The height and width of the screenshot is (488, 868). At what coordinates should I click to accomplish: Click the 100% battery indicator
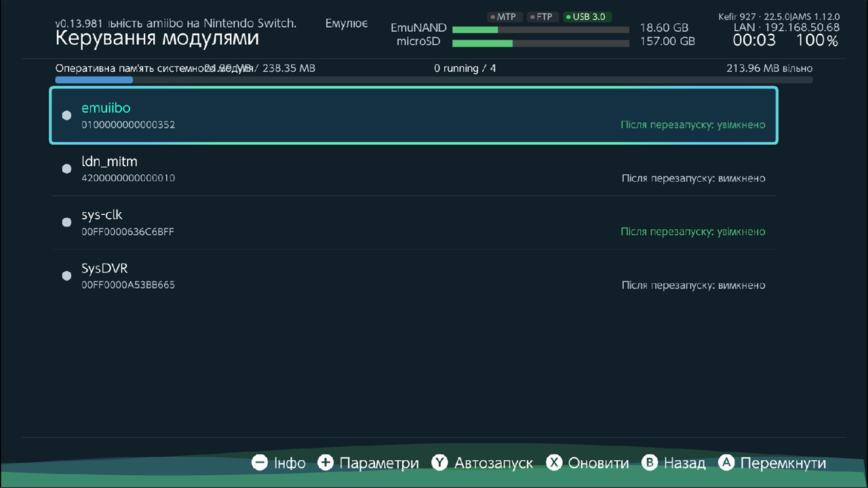point(817,41)
